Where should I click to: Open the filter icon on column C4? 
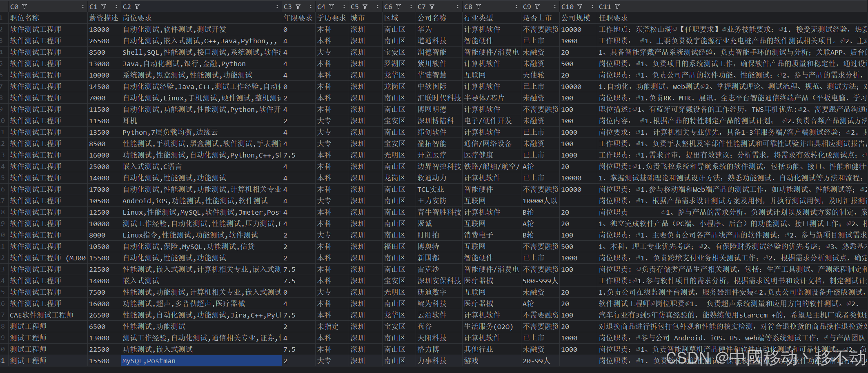tap(332, 7)
